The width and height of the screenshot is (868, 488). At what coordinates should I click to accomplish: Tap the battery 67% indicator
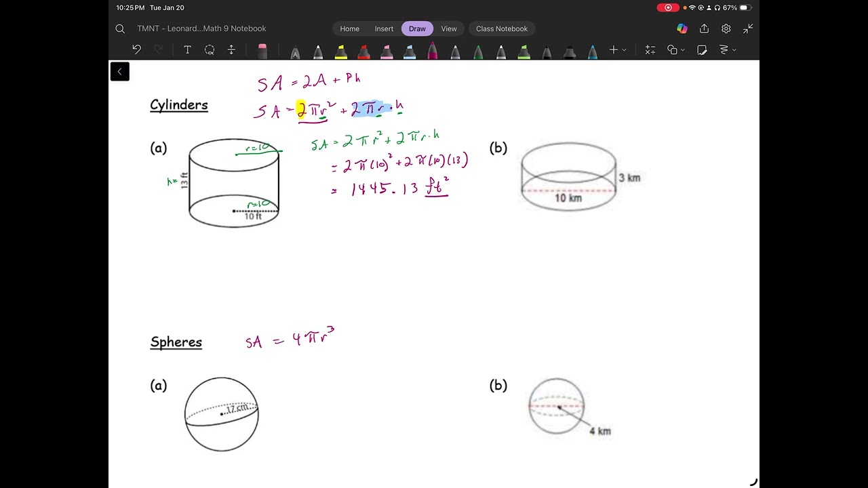coord(738,7)
